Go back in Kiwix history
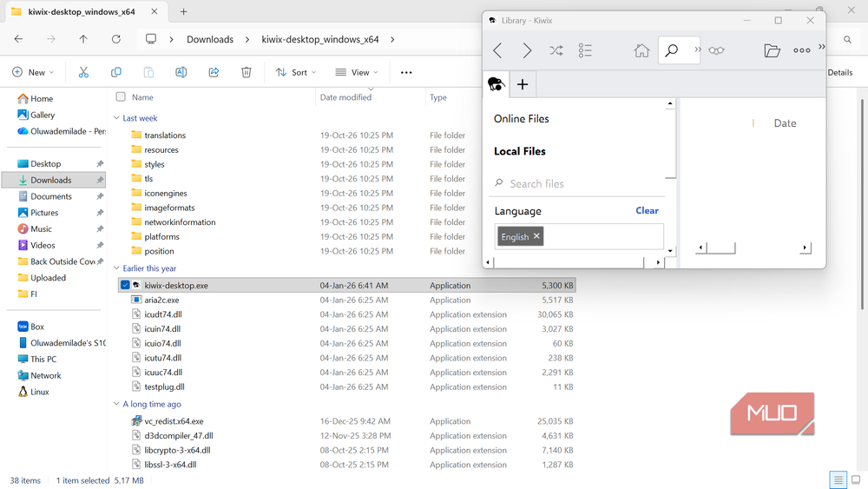868x489 pixels. click(497, 50)
